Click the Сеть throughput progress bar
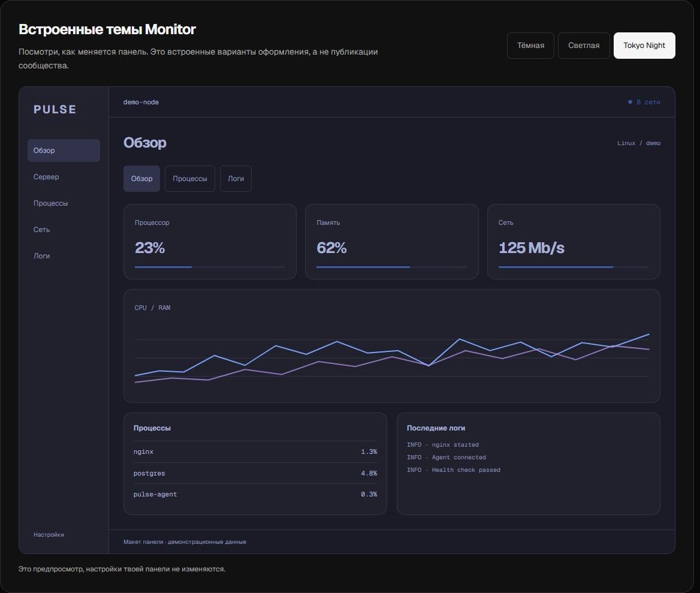This screenshot has width=700, height=593. tap(574, 267)
